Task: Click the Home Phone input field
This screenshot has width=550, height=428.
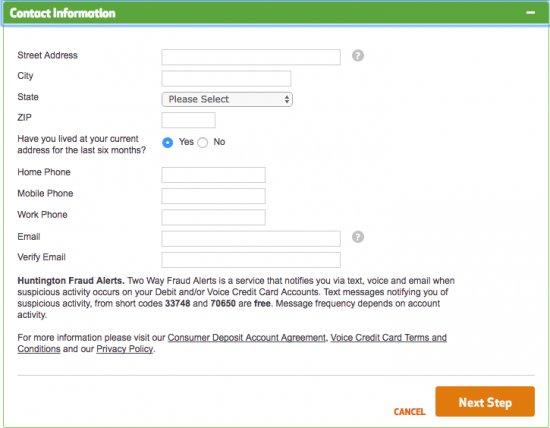Action: (x=213, y=175)
